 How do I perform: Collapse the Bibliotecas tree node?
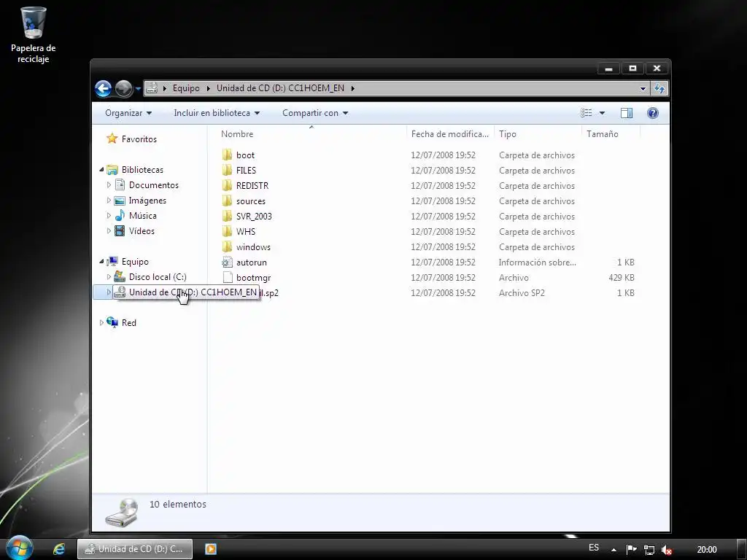tap(101, 169)
